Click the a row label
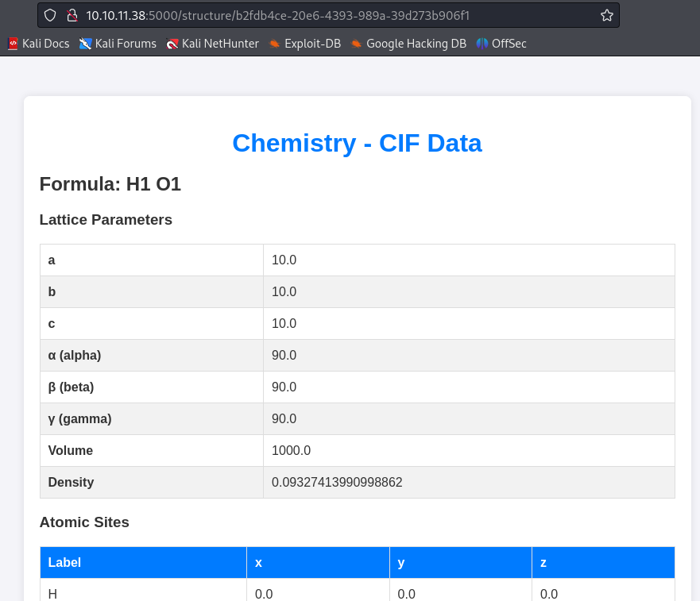Screen dimensions: 700x601 coord(52,260)
